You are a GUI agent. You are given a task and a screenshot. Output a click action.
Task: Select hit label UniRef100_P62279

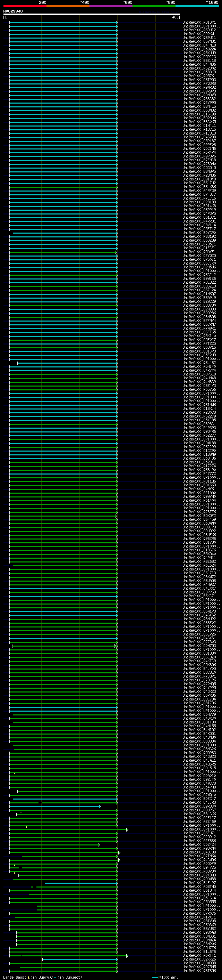point(199,416)
